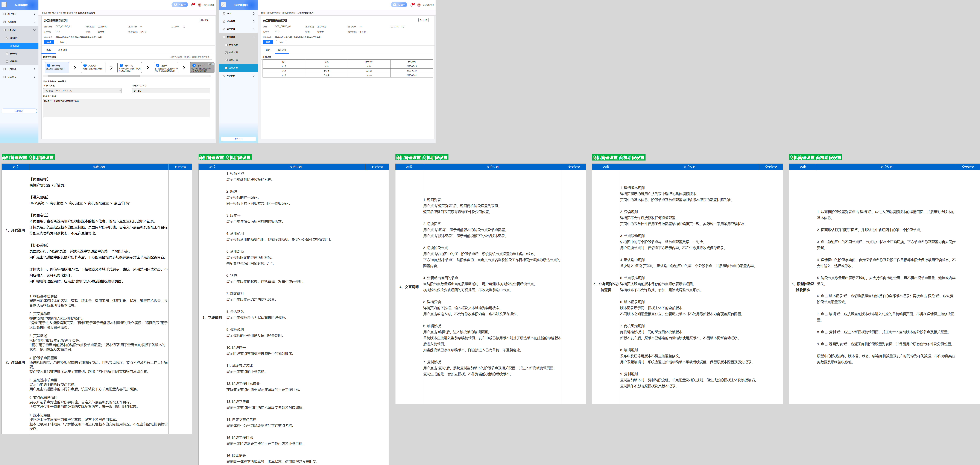The width and height of the screenshot is (980, 465).
Task: Expand the 系统设置 sidebar chevron
Action: (x=35, y=77)
